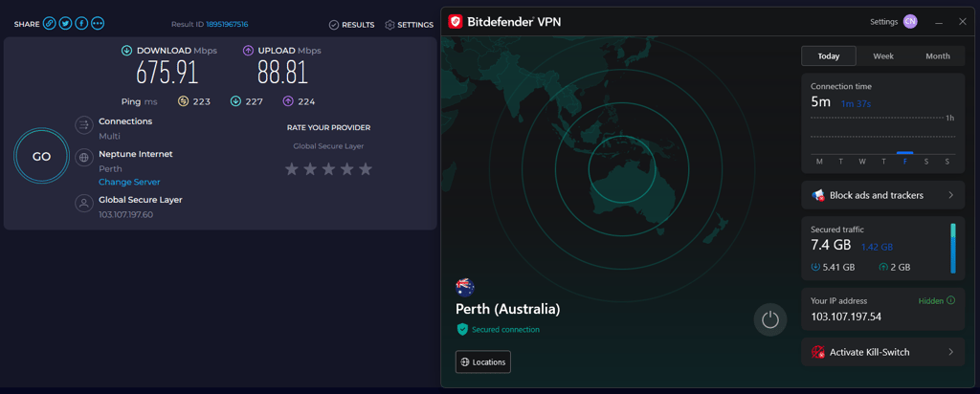
Task: Click the 7.4 GB secured traffic value
Action: click(833, 247)
